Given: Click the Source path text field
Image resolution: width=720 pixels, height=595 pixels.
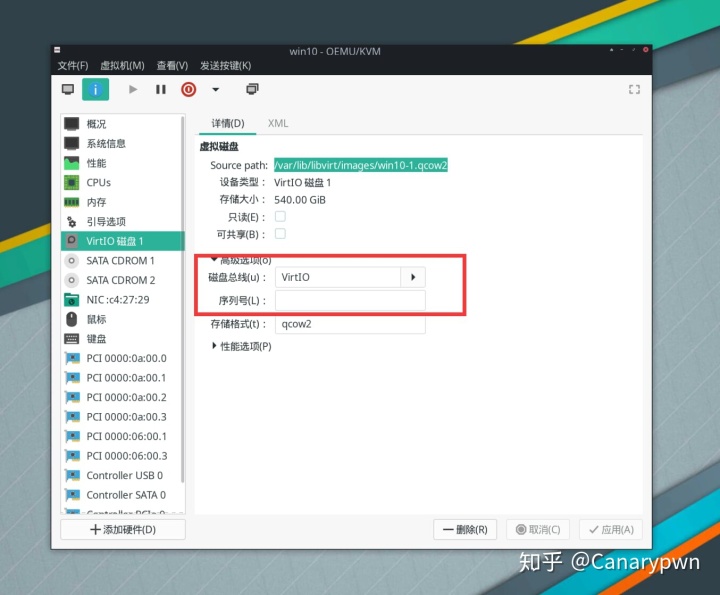Looking at the screenshot, I should (x=361, y=165).
